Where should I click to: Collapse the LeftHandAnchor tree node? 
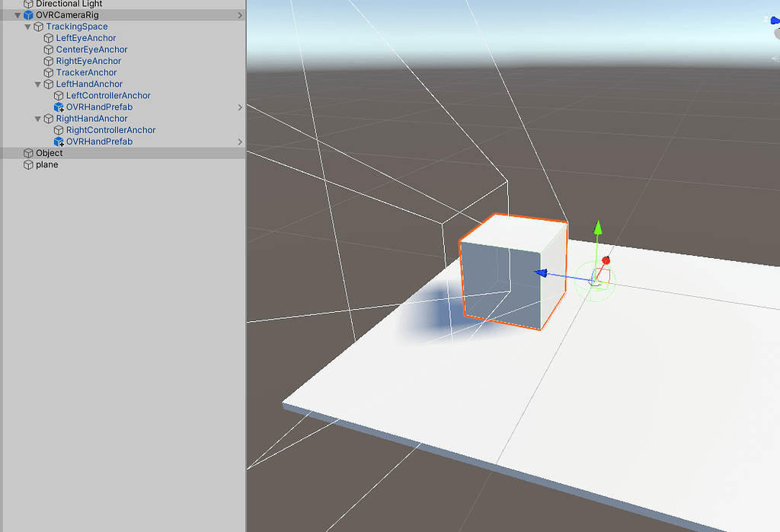[x=37, y=84]
